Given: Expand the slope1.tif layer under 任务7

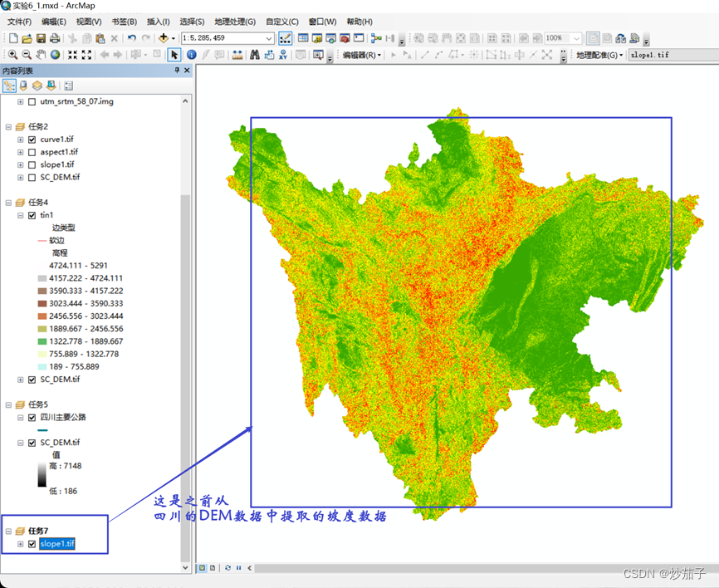Looking at the screenshot, I should point(20,544).
